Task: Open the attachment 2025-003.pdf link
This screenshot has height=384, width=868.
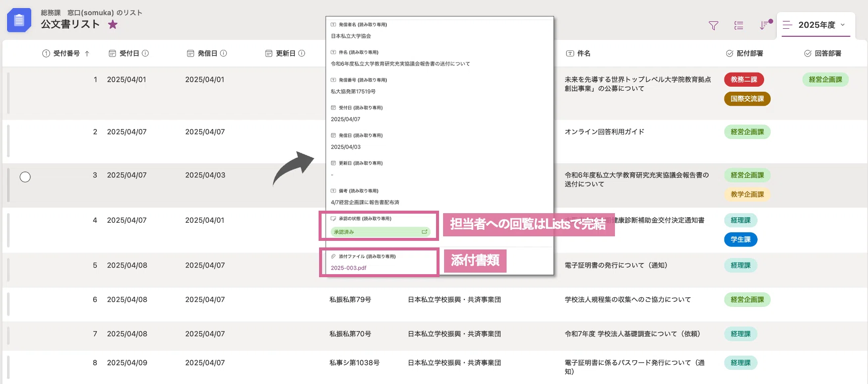Action: click(x=348, y=268)
